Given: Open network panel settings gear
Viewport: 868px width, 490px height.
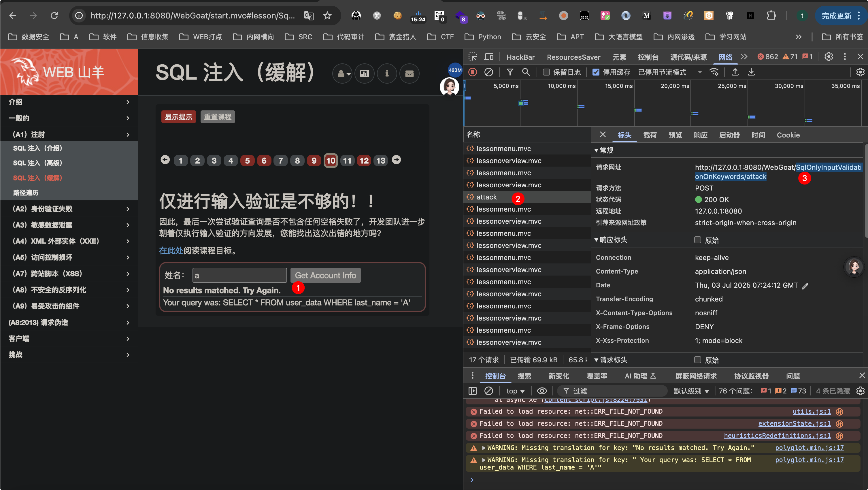Looking at the screenshot, I should tap(860, 72).
